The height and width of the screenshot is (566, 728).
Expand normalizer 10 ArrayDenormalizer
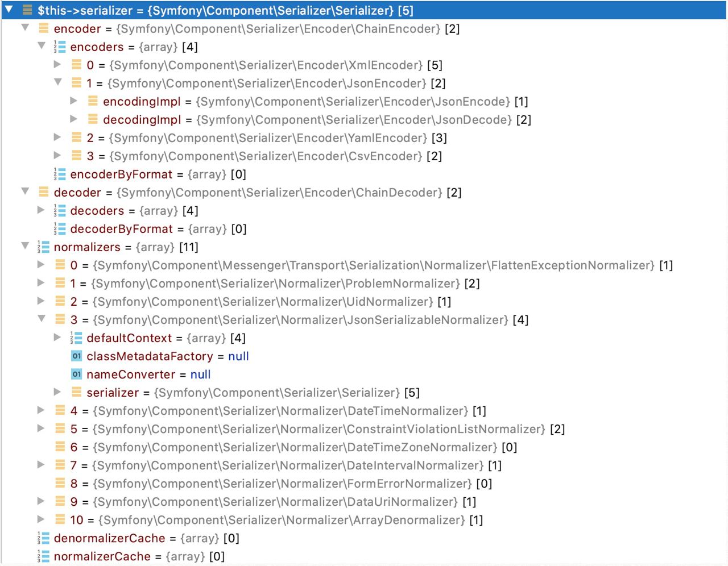point(41,519)
